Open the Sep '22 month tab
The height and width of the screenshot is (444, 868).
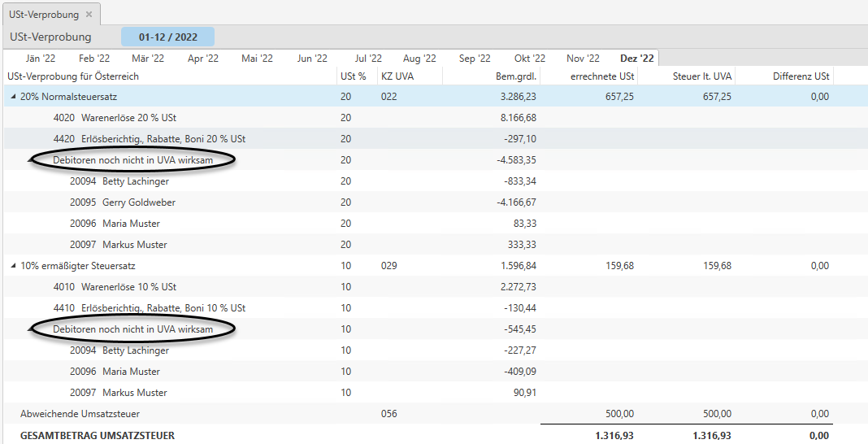475,59
